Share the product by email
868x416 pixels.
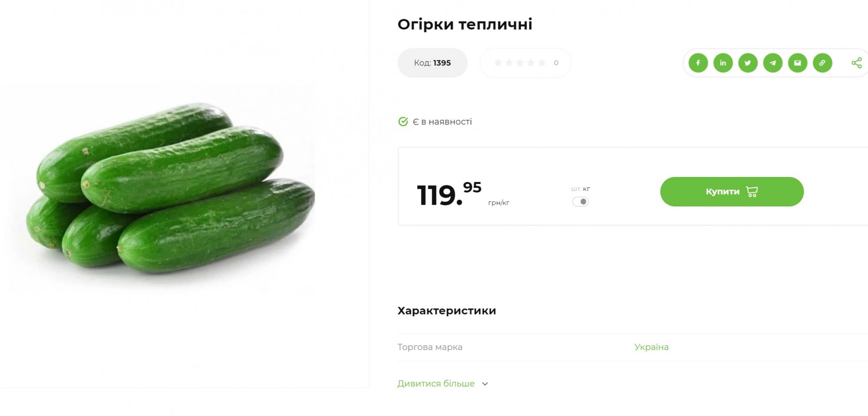(798, 63)
